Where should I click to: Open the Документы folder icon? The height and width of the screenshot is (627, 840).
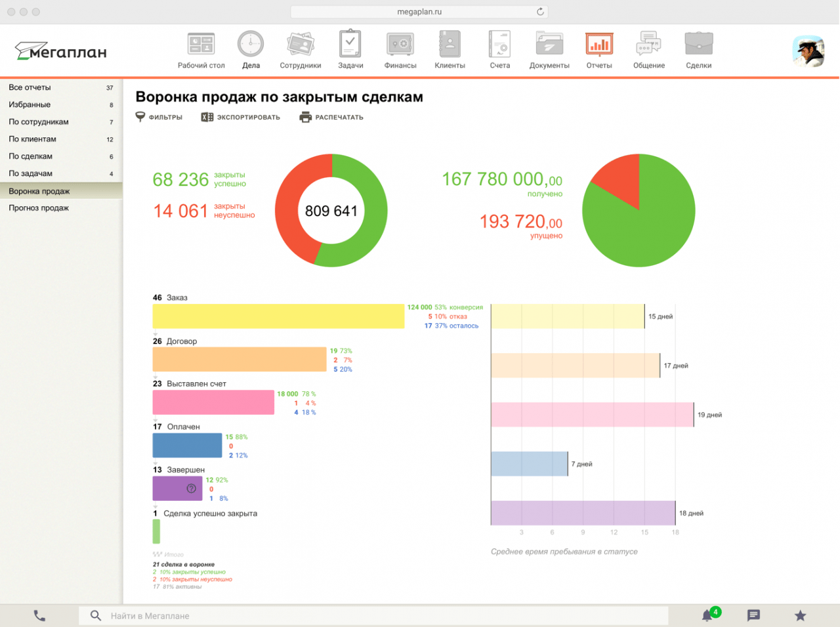click(x=549, y=45)
